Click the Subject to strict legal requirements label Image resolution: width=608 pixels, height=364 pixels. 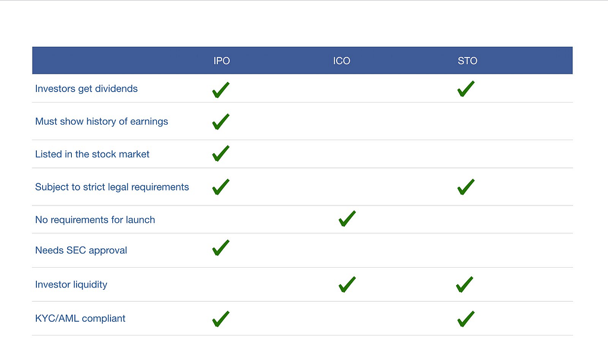(x=112, y=187)
